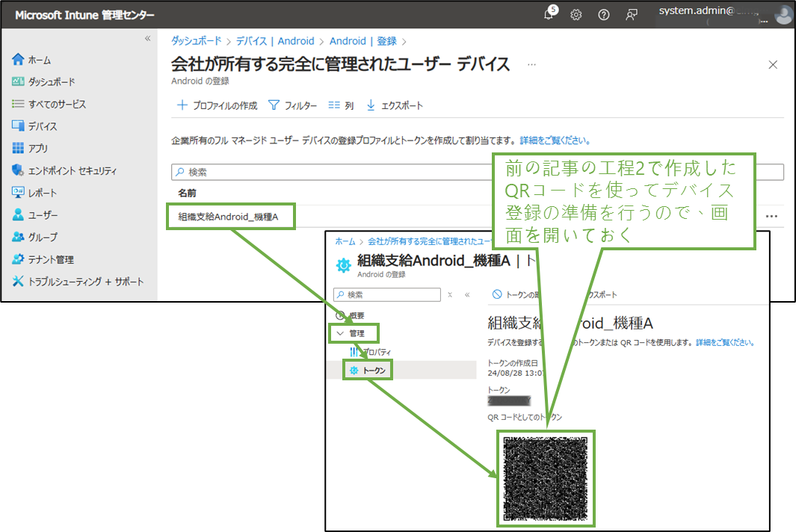Select トークン under 管理
The width and height of the screenshot is (796, 532).
coord(368,371)
